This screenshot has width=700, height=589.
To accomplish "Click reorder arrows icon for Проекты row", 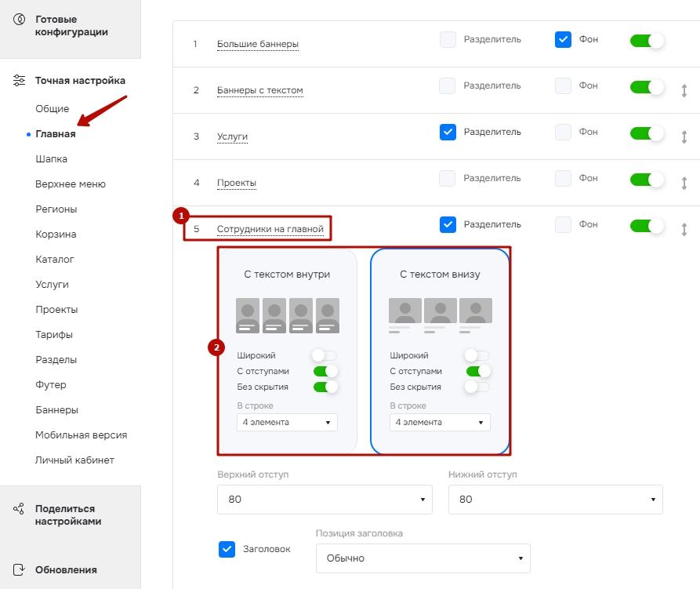I will coord(684,183).
